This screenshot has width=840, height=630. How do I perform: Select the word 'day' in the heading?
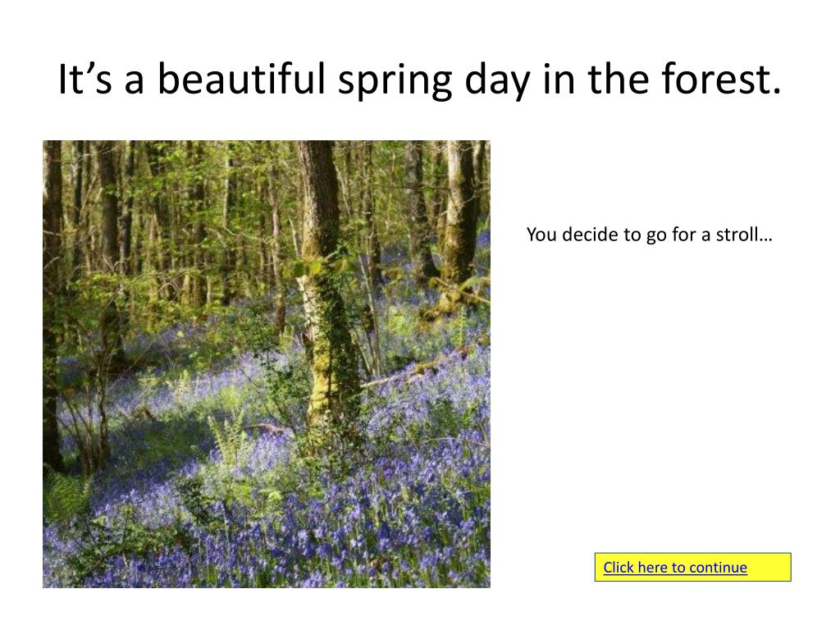click(496, 80)
